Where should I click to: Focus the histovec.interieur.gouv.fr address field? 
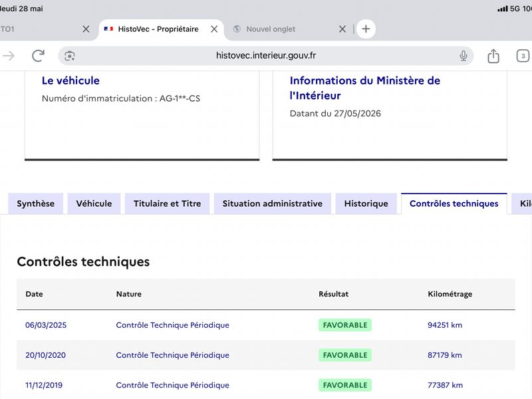tap(265, 56)
